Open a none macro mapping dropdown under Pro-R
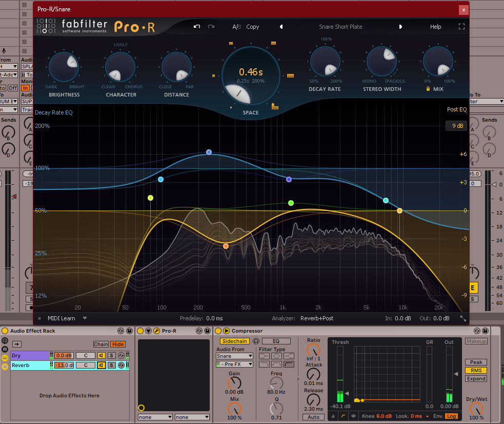504x424 pixels. click(x=155, y=417)
